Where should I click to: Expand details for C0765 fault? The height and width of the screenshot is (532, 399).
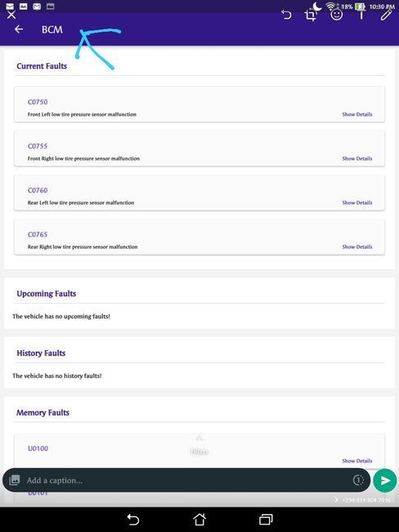pos(357,246)
